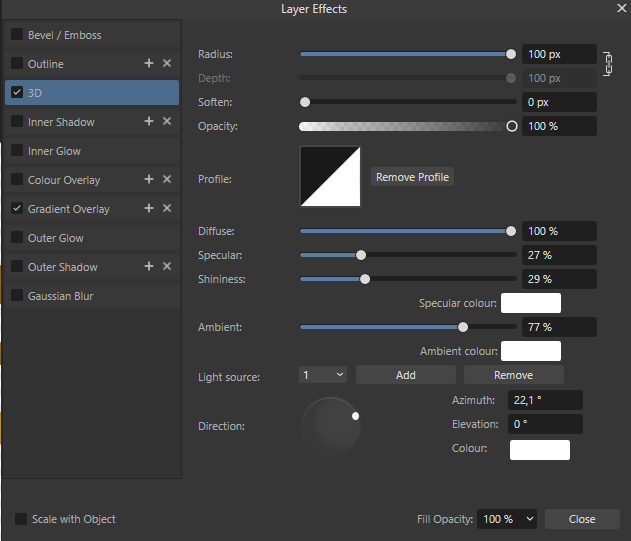Click the Close button
Image resolution: width=631 pixels, height=541 pixels.
click(582, 519)
